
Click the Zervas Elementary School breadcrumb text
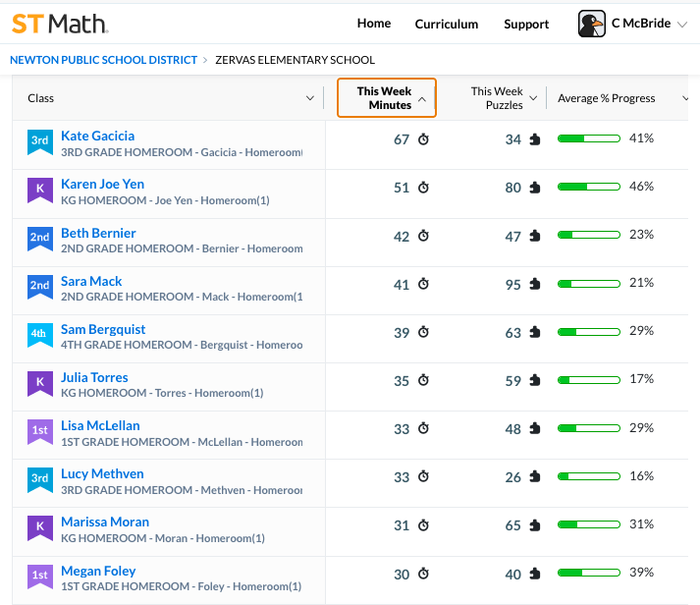point(296,60)
